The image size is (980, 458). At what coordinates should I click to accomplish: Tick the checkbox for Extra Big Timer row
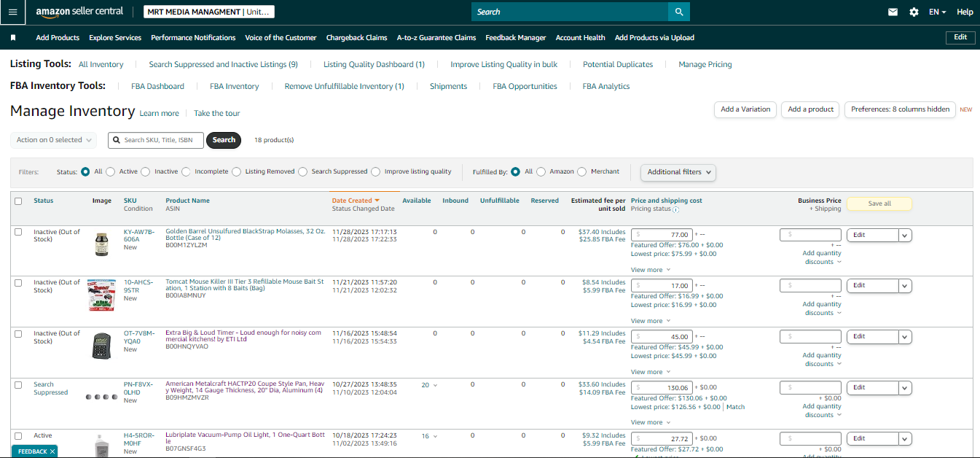pyautogui.click(x=18, y=334)
